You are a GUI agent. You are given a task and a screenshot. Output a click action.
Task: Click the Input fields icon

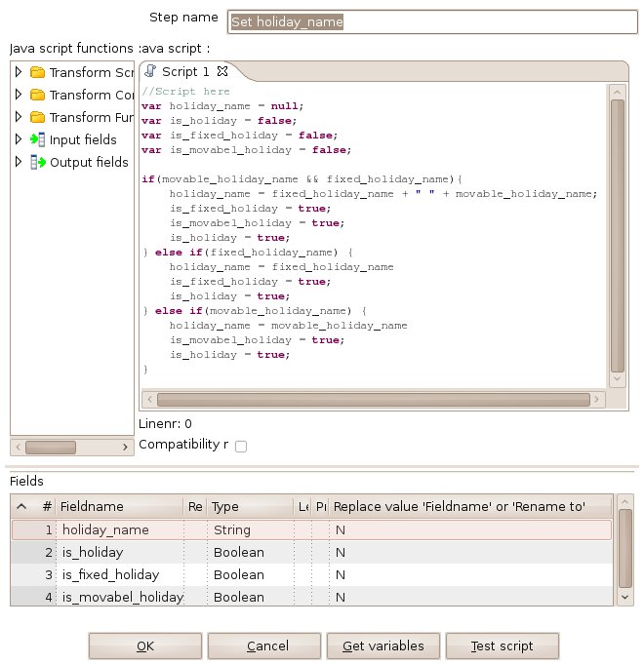37,139
